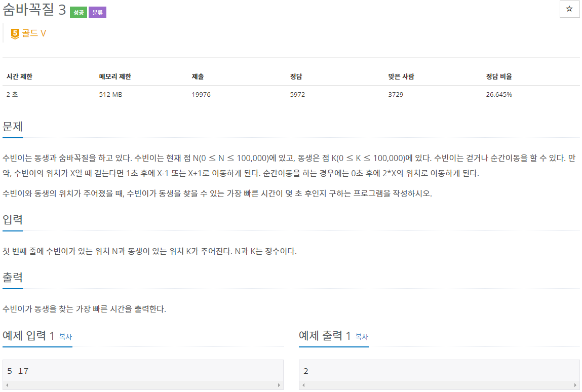Copy example input 1 via 복사 link

tap(65, 337)
